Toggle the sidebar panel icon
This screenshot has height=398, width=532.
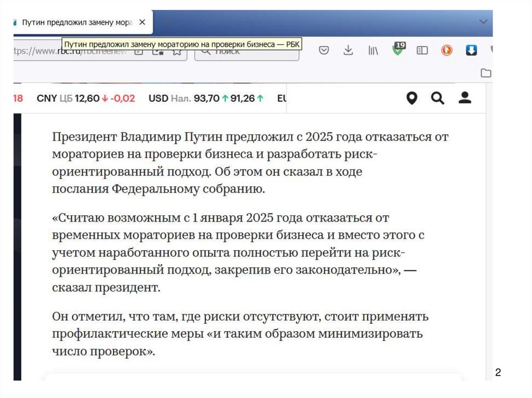coord(422,50)
